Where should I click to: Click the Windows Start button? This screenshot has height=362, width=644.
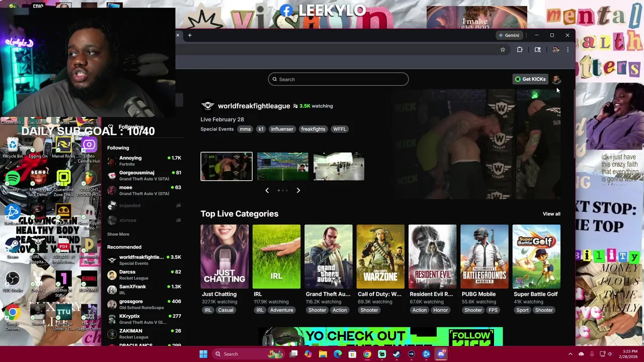pyautogui.click(x=203, y=354)
